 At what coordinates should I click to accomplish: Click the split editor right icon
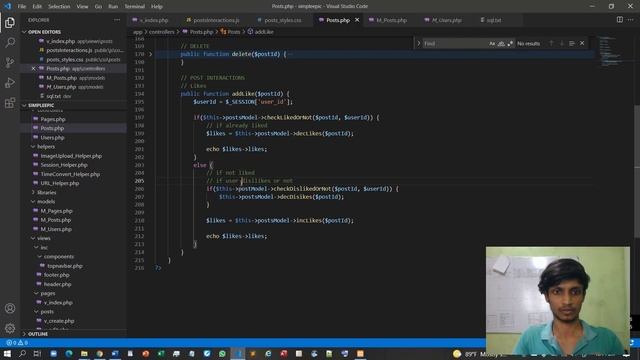[x=620, y=20]
